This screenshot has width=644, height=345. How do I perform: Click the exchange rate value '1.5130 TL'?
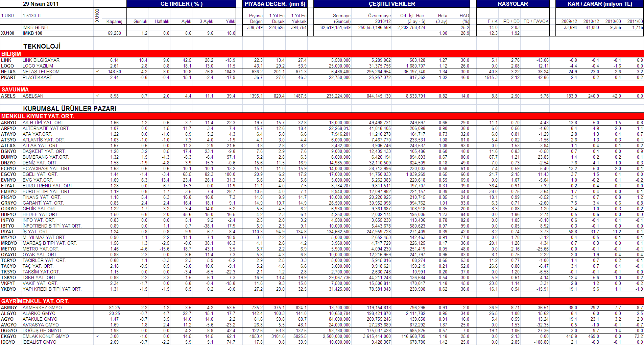pyautogui.click(x=32, y=16)
